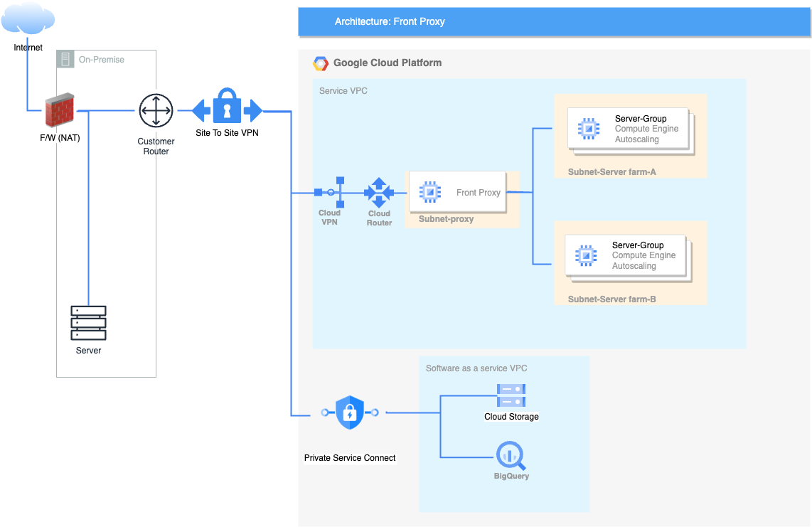The image size is (812, 527).
Task: Select the On-Premise building icon
Action: tap(65, 60)
